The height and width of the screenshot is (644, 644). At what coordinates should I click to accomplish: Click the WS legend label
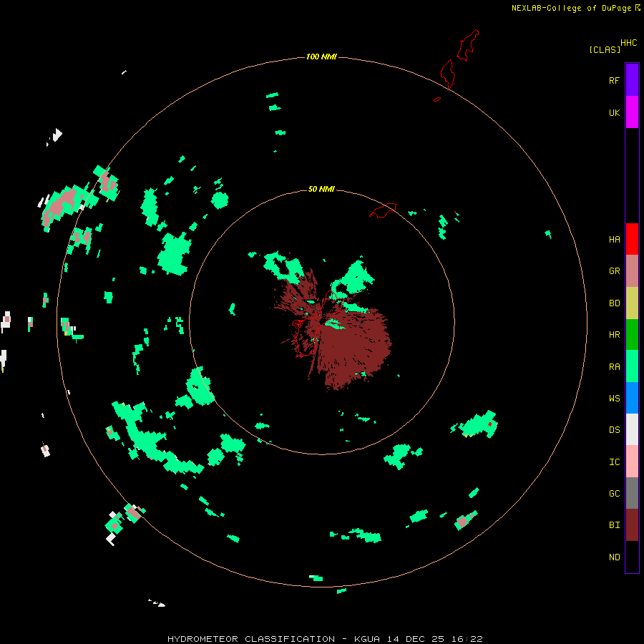pos(614,399)
